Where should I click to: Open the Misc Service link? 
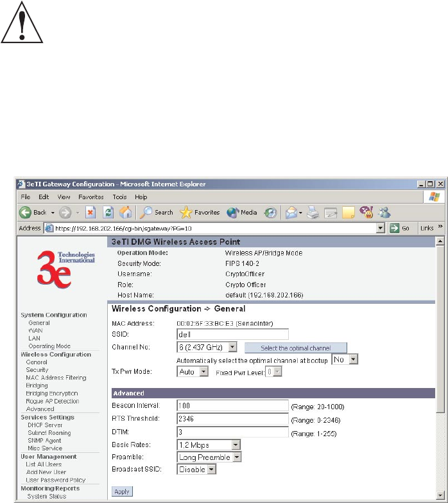[45, 448]
